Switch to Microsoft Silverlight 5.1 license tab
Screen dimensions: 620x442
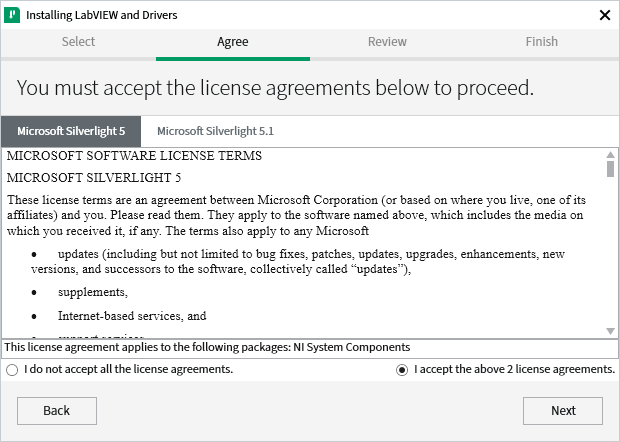click(x=215, y=131)
